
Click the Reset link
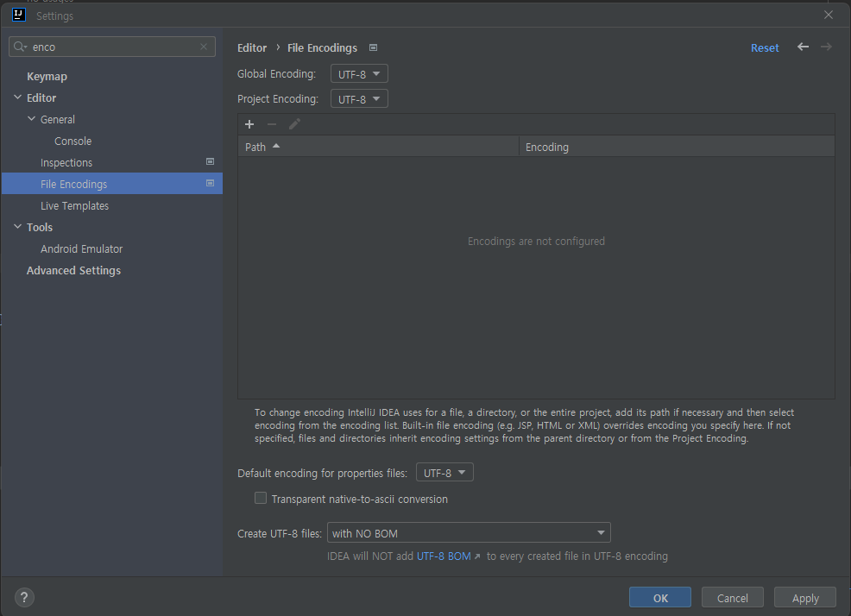[x=765, y=47]
